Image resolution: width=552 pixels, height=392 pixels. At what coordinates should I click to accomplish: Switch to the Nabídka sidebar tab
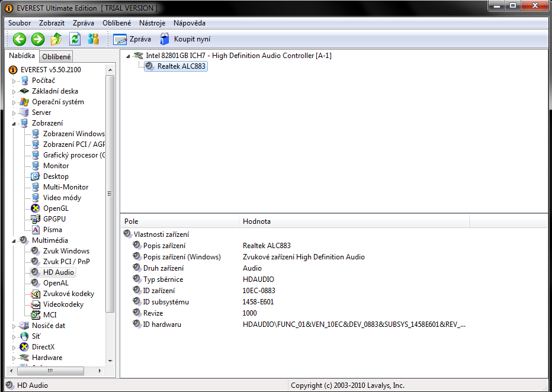[x=22, y=56]
